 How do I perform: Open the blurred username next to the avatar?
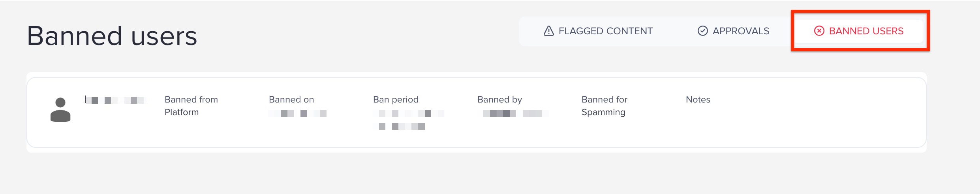coord(115,100)
